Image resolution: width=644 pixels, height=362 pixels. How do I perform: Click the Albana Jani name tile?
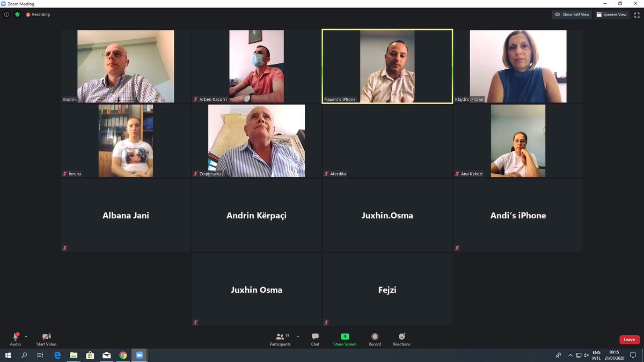pyautogui.click(x=126, y=215)
